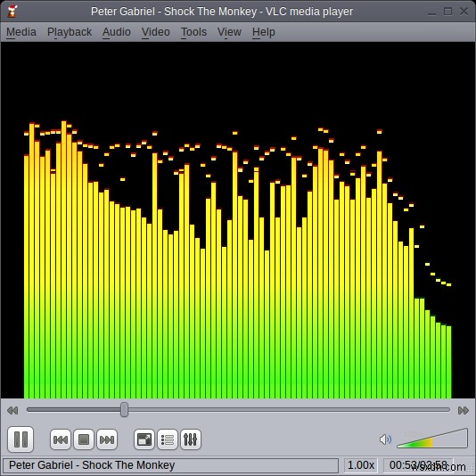Open the Playback menu
The width and height of the screenshot is (476, 476).
[x=70, y=32]
